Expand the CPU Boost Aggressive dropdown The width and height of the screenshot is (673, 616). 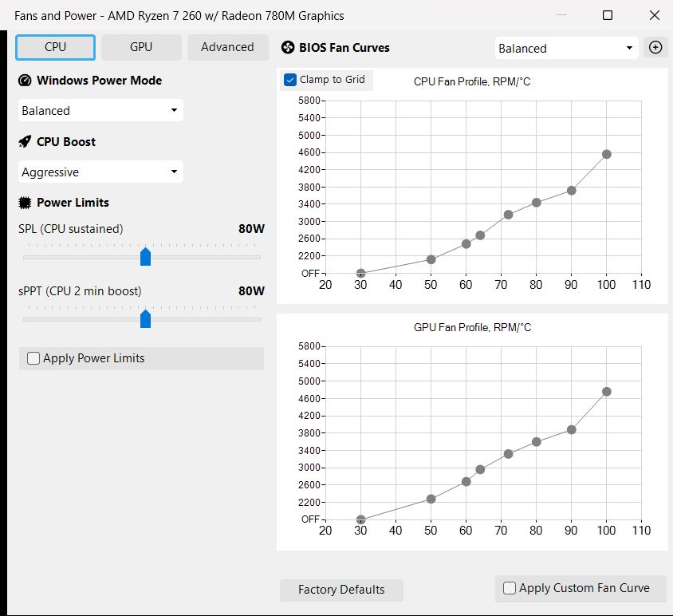pyautogui.click(x=100, y=172)
